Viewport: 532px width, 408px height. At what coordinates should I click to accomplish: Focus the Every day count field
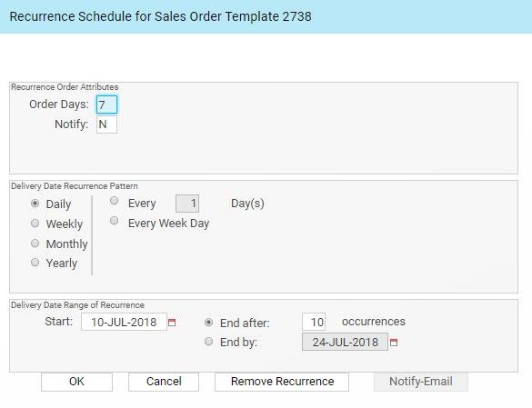pyautogui.click(x=187, y=204)
